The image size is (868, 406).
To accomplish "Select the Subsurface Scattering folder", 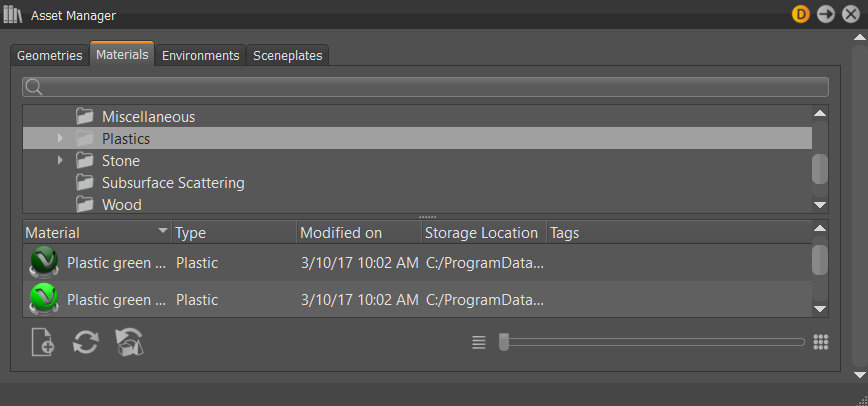I will [173, 183].
